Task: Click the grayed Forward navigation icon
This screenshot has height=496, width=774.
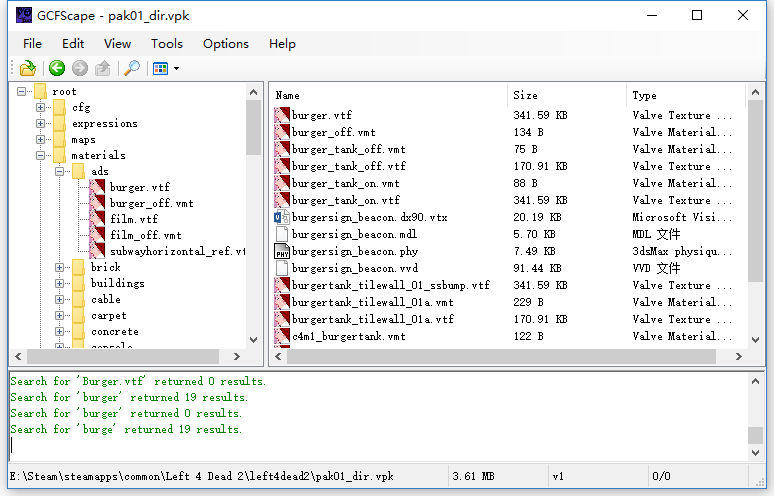Action: (x=79, y=68)
